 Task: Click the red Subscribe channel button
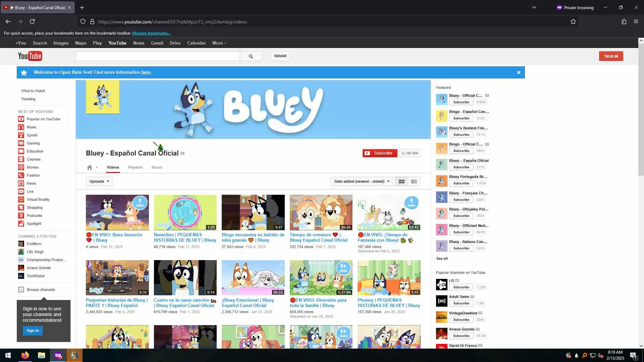point(380,153)
